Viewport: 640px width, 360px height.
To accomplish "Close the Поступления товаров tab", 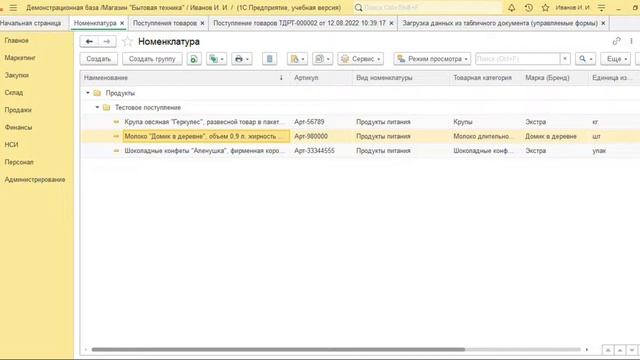I will click(x=202, y=23).
